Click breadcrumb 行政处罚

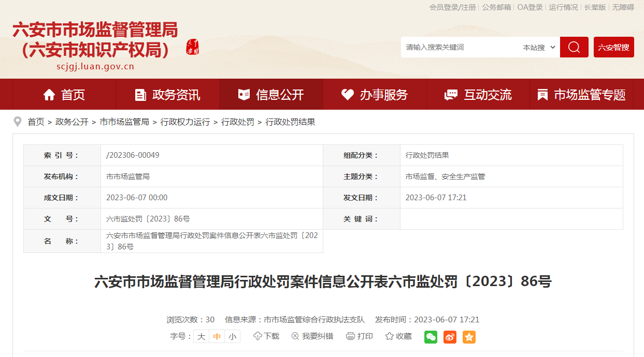(x=238, y=122)
